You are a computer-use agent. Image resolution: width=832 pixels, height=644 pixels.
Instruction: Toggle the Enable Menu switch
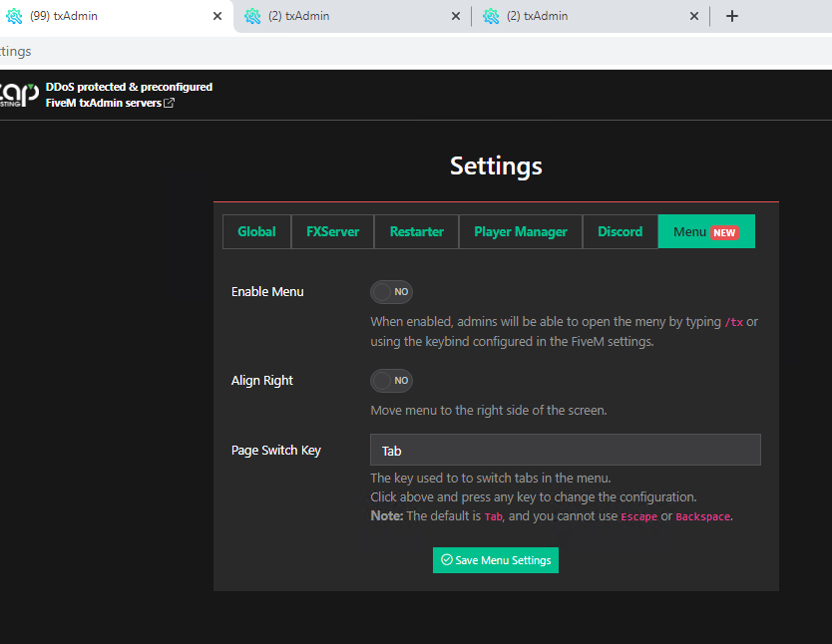pos(391,292)
